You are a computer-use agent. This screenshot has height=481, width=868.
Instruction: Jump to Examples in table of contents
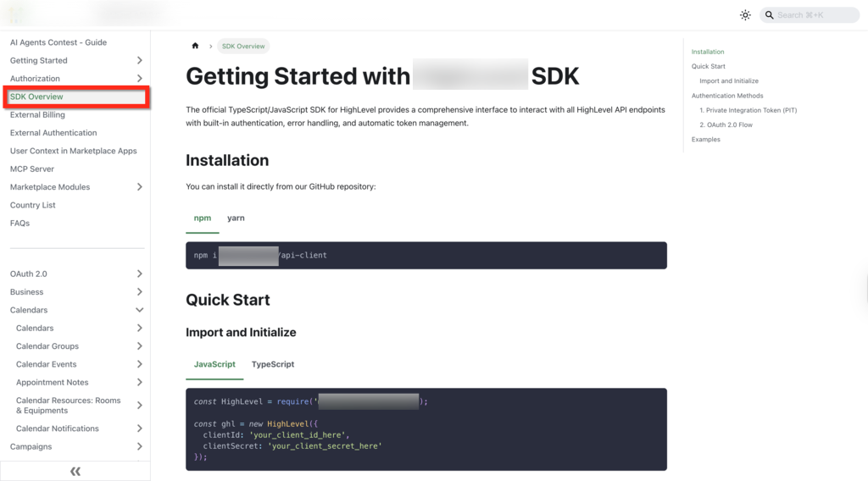coord(706,140)
